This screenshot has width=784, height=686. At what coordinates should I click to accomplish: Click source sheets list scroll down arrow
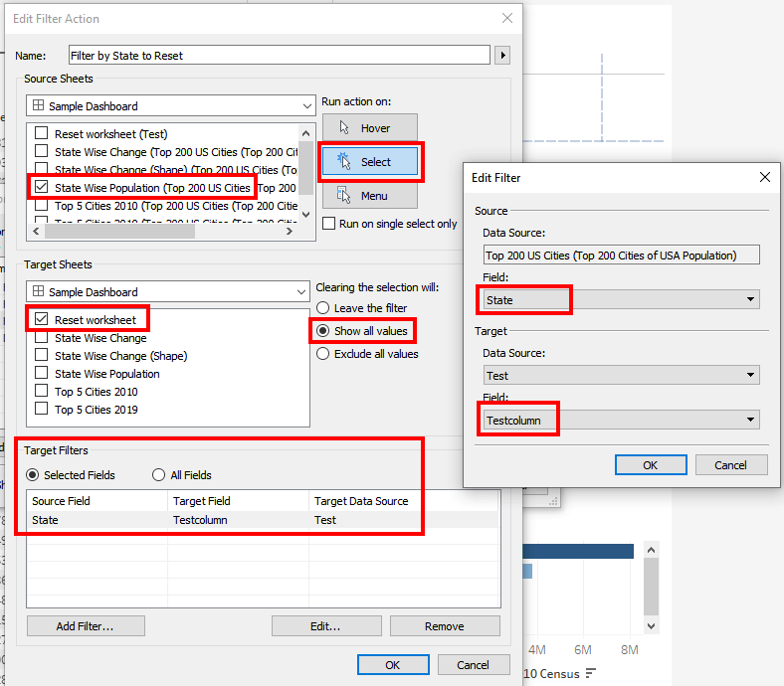tap(306, 215)
